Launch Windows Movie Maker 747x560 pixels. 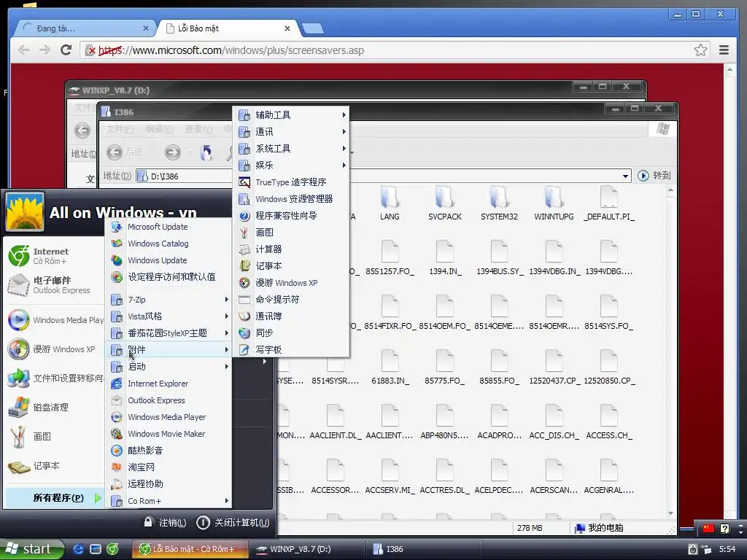tap(169, 434)
